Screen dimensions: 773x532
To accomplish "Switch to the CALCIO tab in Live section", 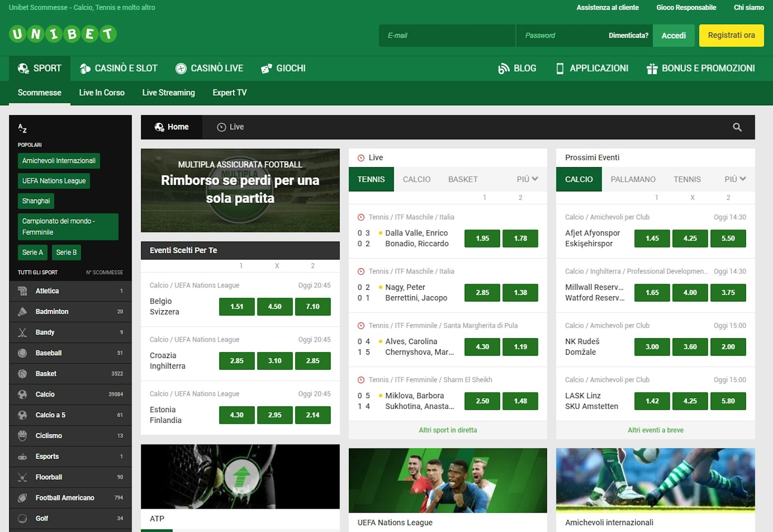I will [416, 179].
